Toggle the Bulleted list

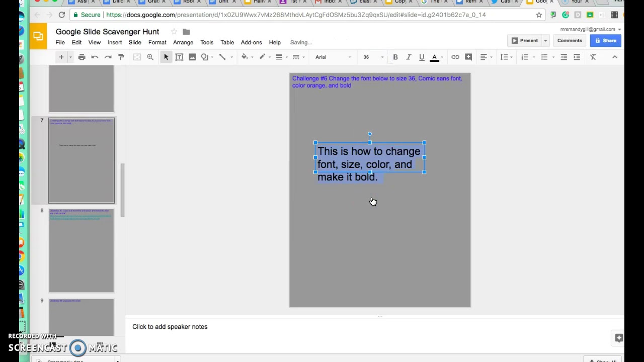click(x=544, y=57)
